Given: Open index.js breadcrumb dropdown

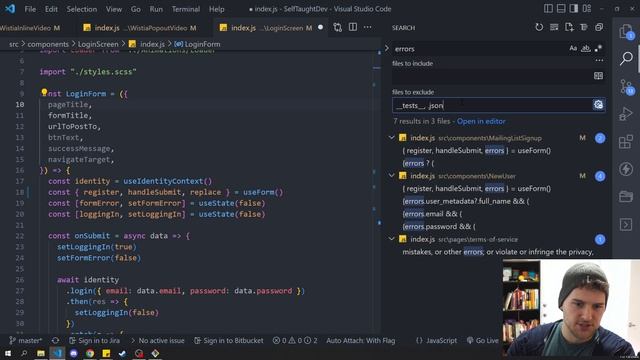Looking at the screenshot, I should coord(147,44).
